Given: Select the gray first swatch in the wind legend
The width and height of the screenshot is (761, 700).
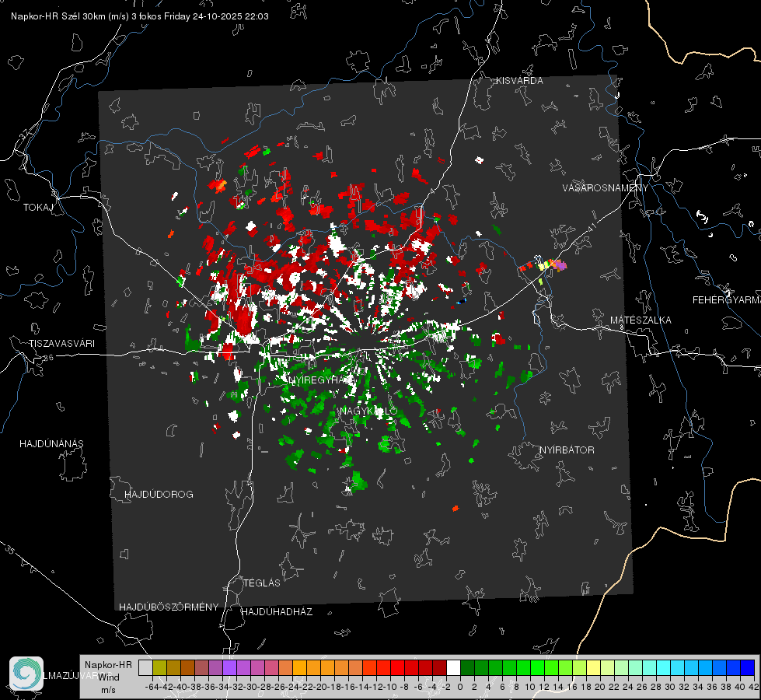Looking at the screenshot, I should pyautogui.click(x=145, y=667).
